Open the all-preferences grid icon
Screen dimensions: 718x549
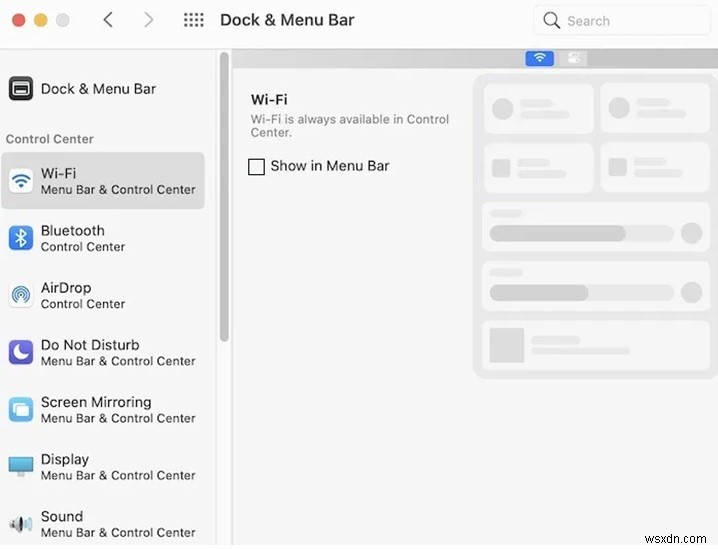[x=194, y=20]
